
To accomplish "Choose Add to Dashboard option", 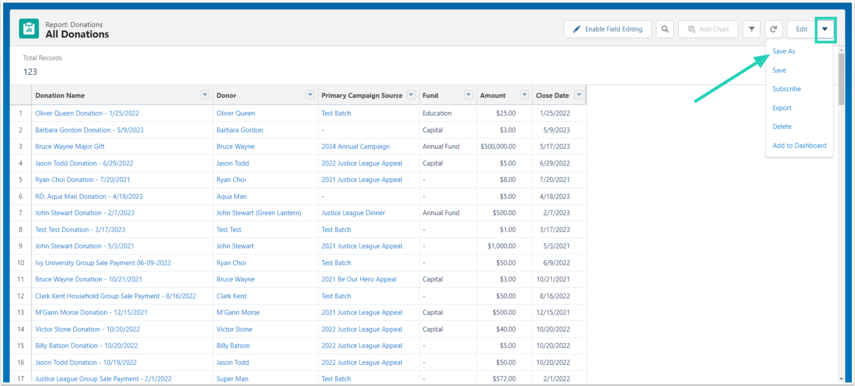I will (x=799, y=146).
